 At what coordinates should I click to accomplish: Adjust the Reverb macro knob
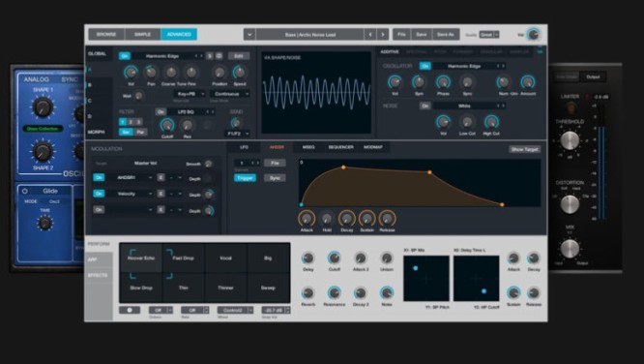307,293
